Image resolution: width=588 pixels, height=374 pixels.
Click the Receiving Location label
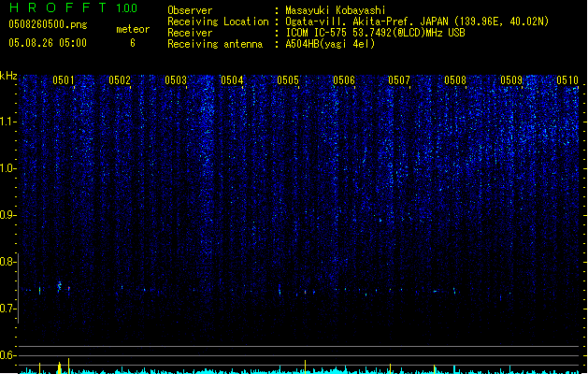[x=218, y=22]
